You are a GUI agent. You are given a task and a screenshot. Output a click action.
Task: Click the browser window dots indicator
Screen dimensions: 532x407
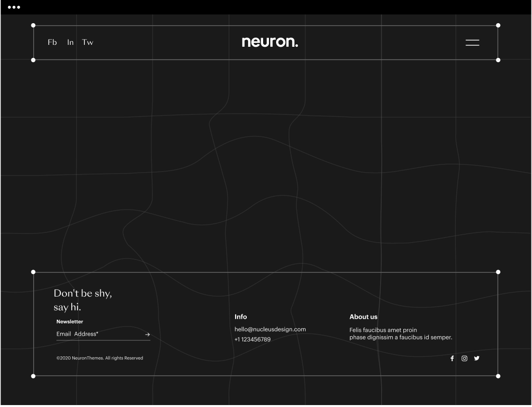pyautogui.click(x=13, y=7)
